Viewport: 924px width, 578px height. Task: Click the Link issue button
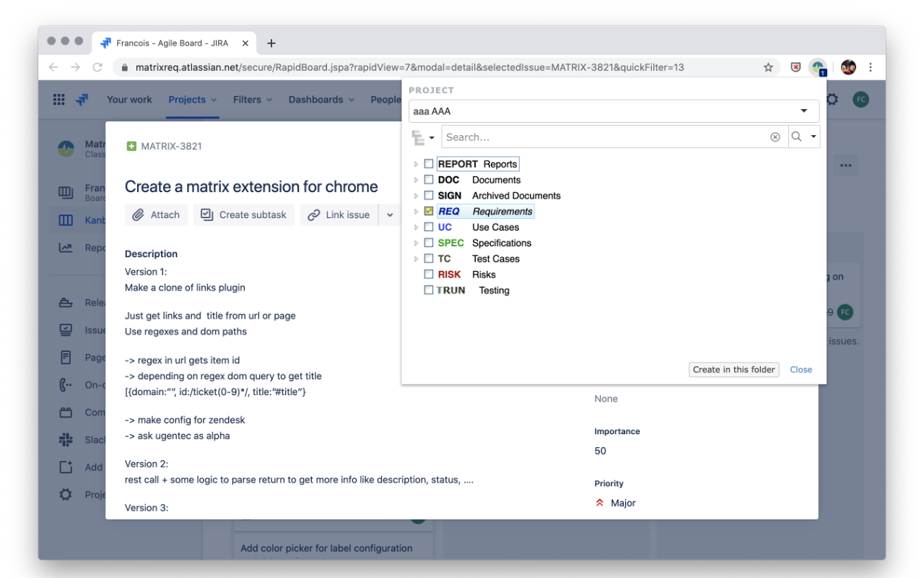point(339,215)
